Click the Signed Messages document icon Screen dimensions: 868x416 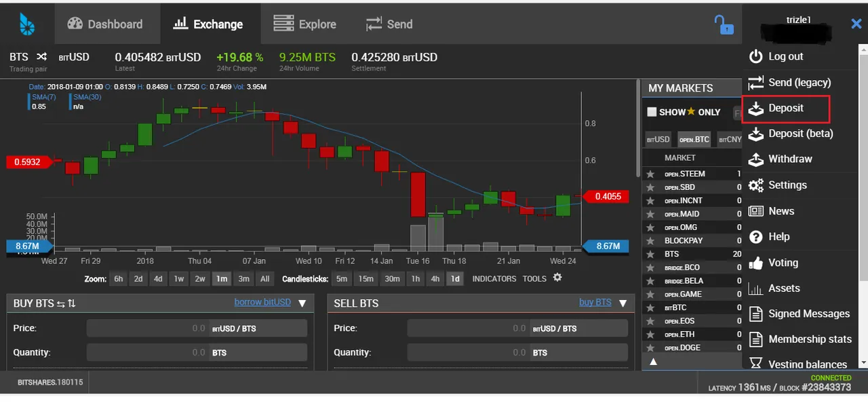(x=755, y=314)
